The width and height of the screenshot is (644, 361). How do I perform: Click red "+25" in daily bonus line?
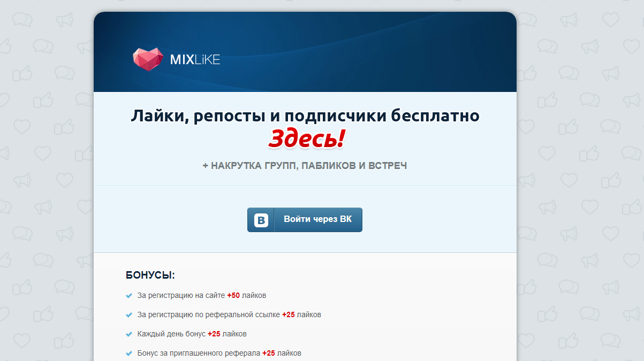click(x=214, y=334)
